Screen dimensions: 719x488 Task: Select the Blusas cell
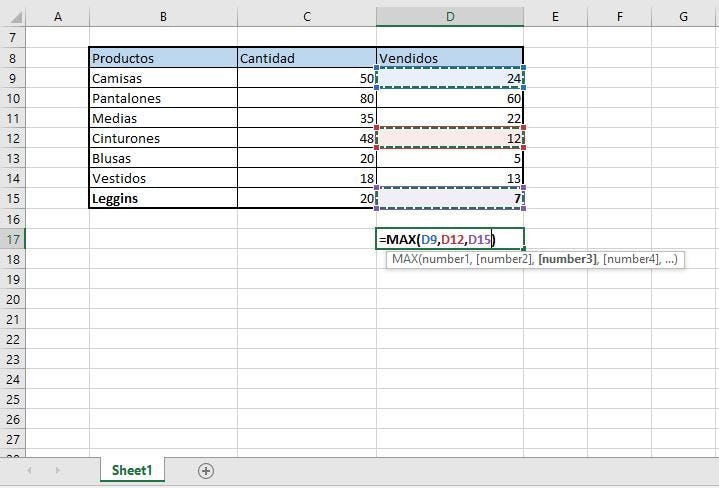click(163, 158)
